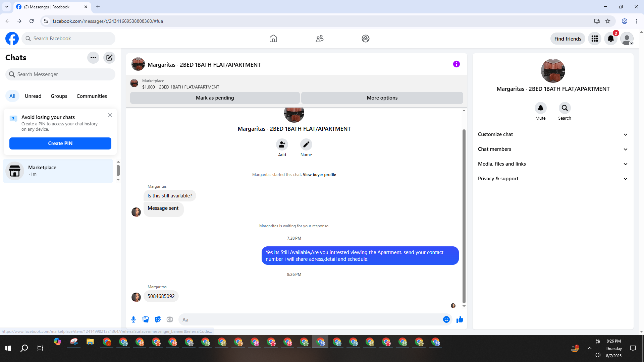644x362 pixels.
Task: View site information icon in address bar
Action: coord(46,21)
